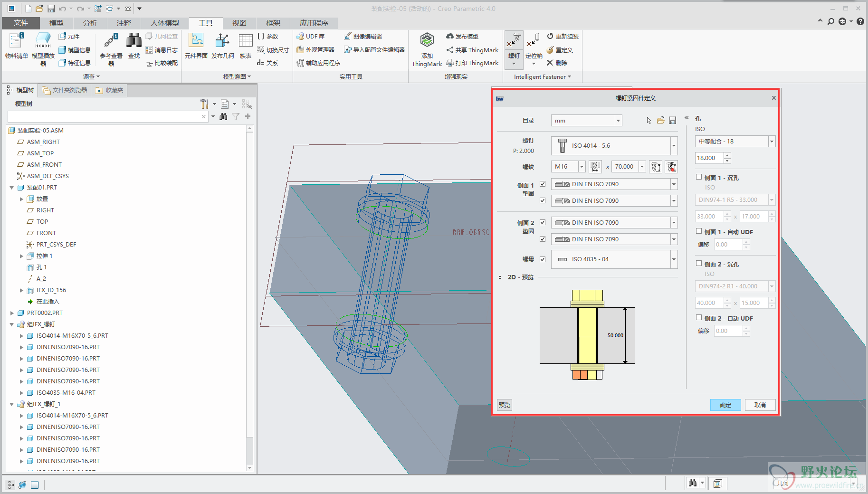
Task: Open the M16 thread size dropdown
Action: 582,167
